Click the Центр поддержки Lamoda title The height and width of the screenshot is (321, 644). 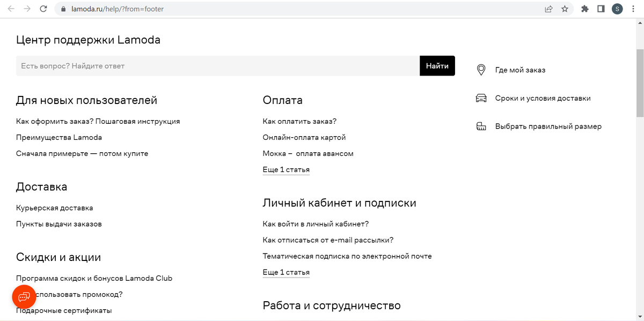point(88,40)
